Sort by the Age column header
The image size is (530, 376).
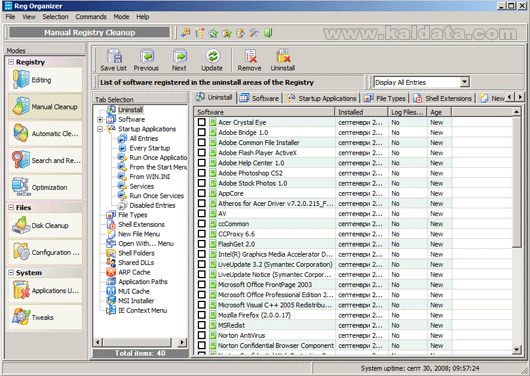(x=439, y=112)
